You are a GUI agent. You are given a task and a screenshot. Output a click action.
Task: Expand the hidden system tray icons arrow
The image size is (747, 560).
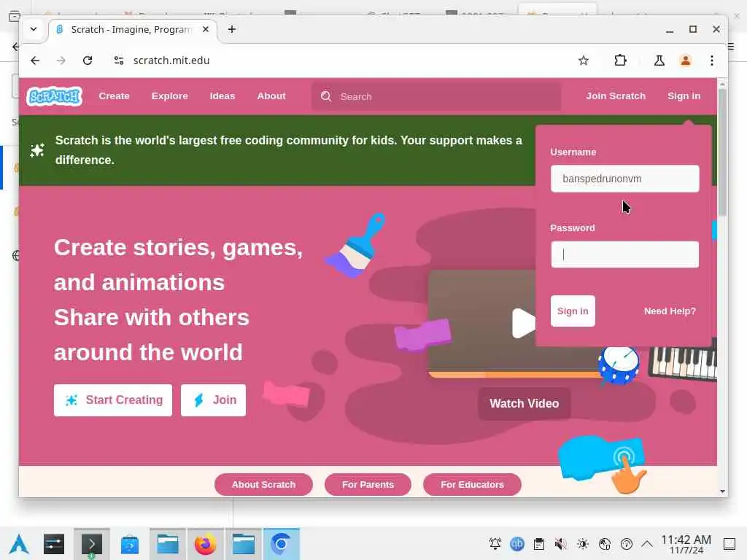pyautogui.click(x=647, y=544)
